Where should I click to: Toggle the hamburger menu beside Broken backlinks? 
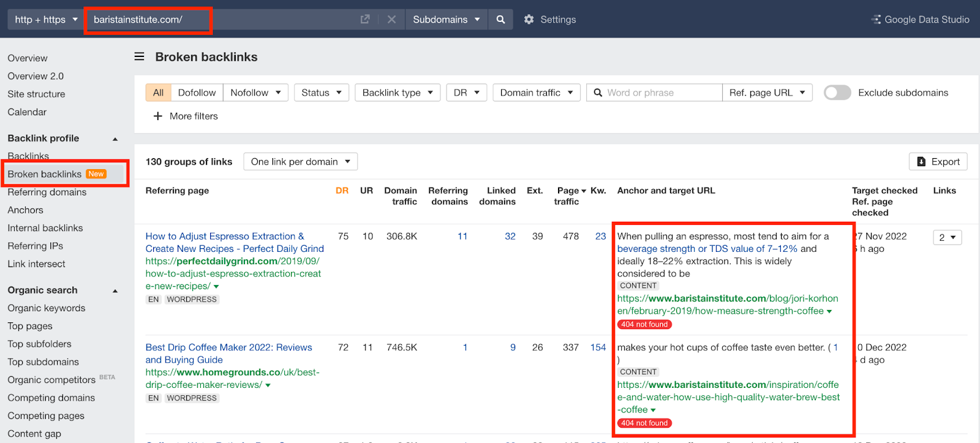coord(140,56)
